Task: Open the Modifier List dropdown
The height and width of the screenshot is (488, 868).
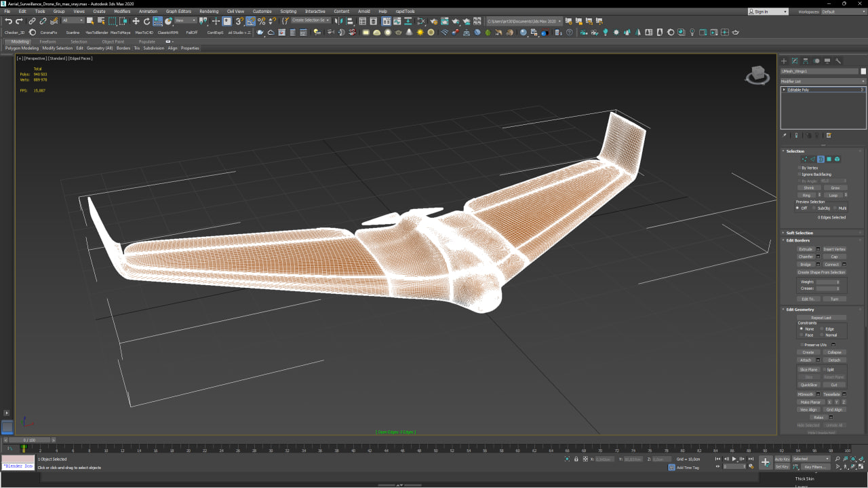Action: 823,81
